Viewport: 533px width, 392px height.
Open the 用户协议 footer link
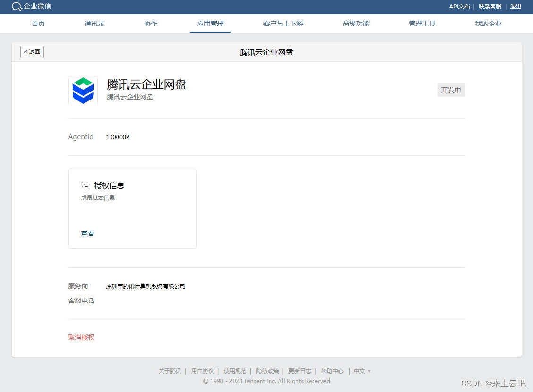[202, 371]
